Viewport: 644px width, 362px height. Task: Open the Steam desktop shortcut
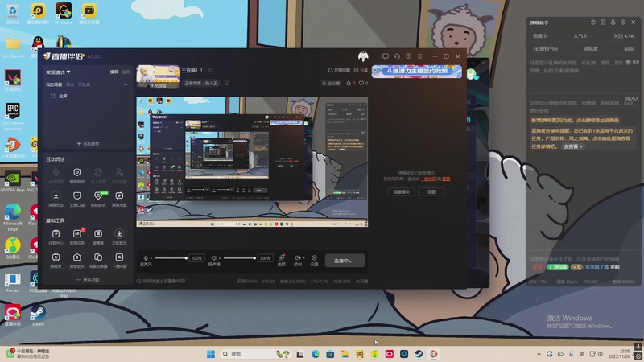(38, 316)
